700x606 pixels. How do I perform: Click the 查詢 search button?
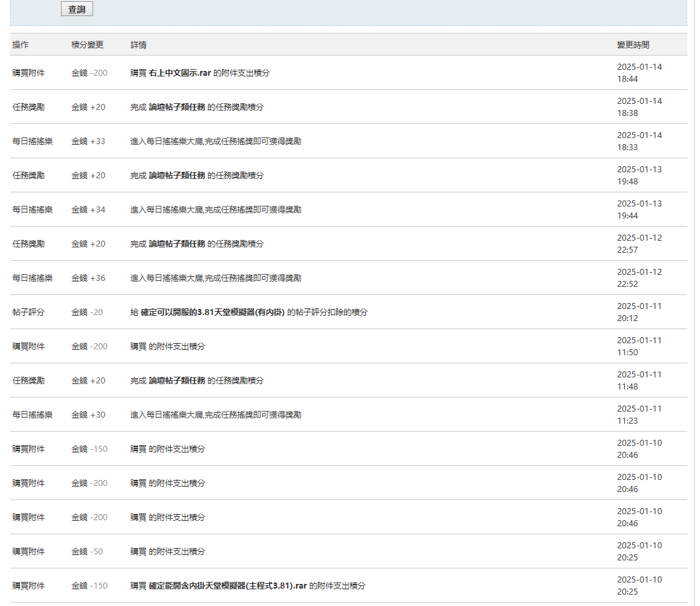77,9
